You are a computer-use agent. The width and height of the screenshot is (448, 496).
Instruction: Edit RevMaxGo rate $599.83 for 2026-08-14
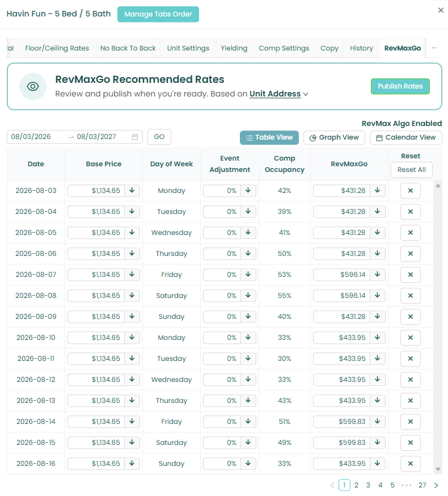click(x=342, y=422)
